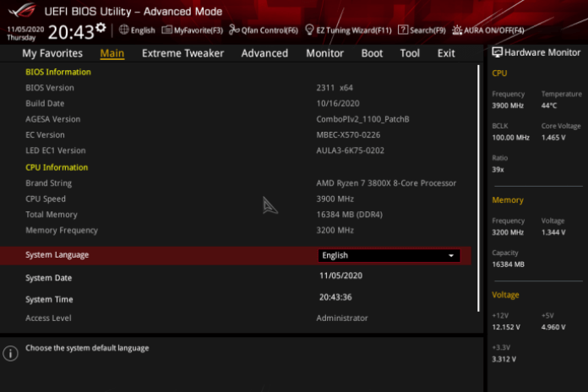
Task: Toggle AURA ON/OFF(F4)
Action: point(488,30)
